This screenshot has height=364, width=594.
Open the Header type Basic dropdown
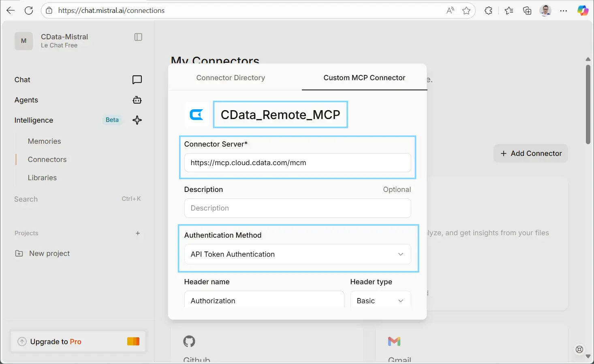click(380, 300)
